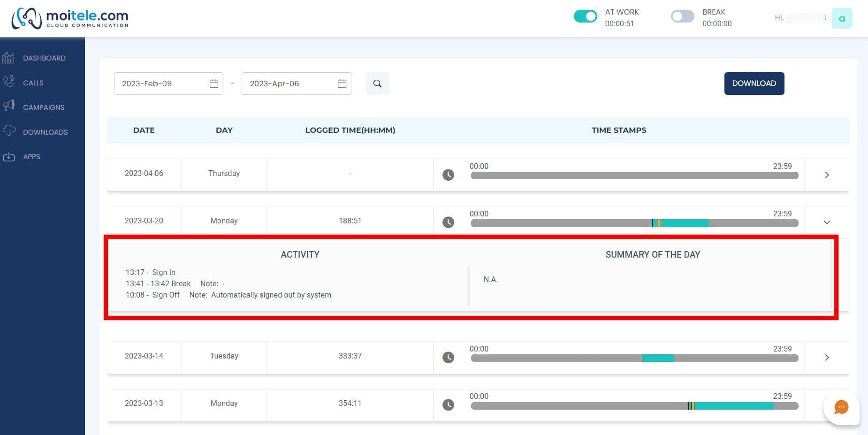Expand the 2023-04-06 Thursday row
The width and height of the screenshot is (868, 435).
click(827, 175)
